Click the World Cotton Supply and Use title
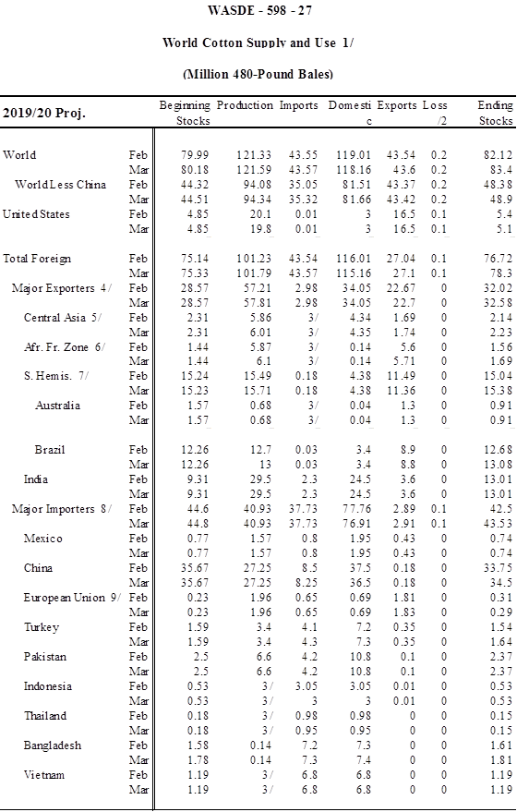Image resolution: width=517 pixels, height=812 pixels. [x=258, y=42]
